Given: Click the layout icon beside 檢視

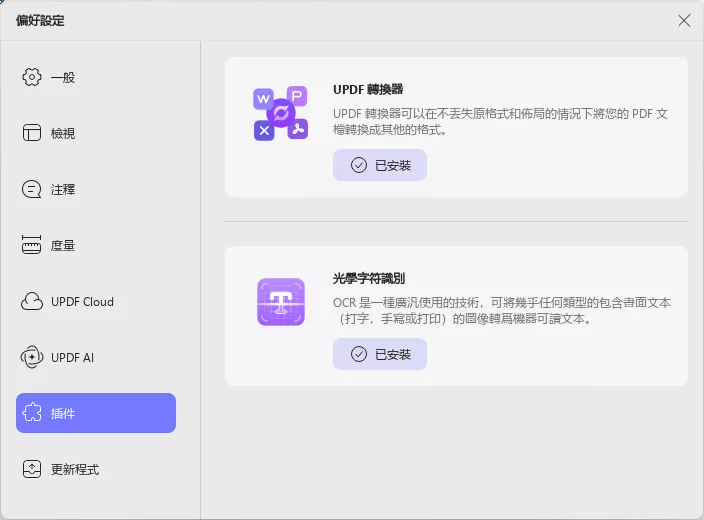Looking at the screenshot, I should (32, 133).
